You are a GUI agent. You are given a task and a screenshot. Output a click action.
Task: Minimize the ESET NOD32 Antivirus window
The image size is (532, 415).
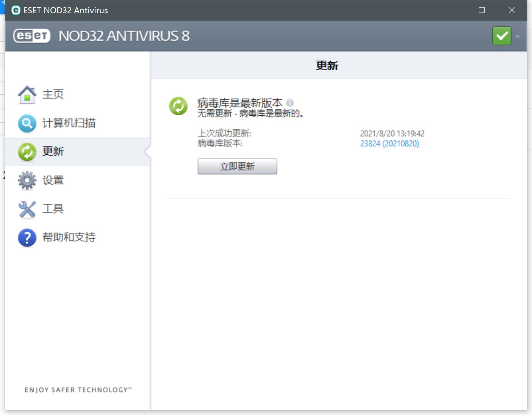[452, 10]
